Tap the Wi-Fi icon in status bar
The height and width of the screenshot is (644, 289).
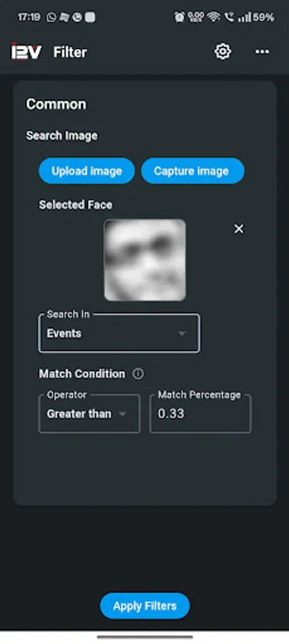click(214, 17)
